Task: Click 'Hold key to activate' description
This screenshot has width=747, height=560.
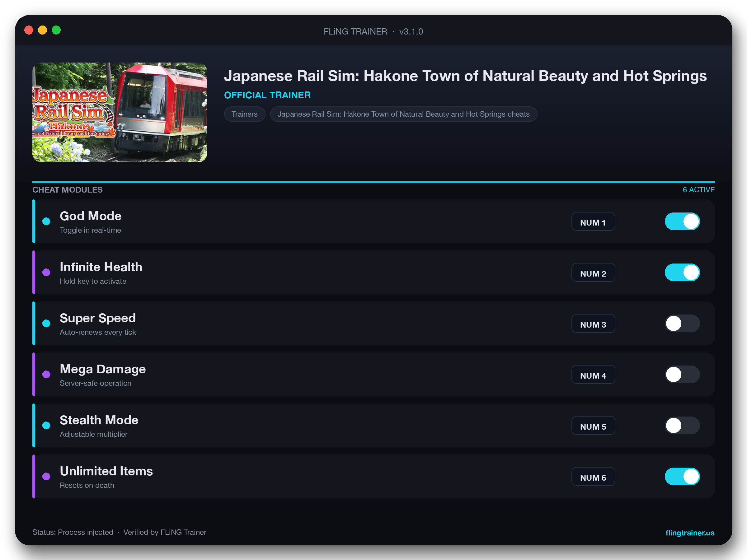Action: pyautogui.click(x=93, y=281)
